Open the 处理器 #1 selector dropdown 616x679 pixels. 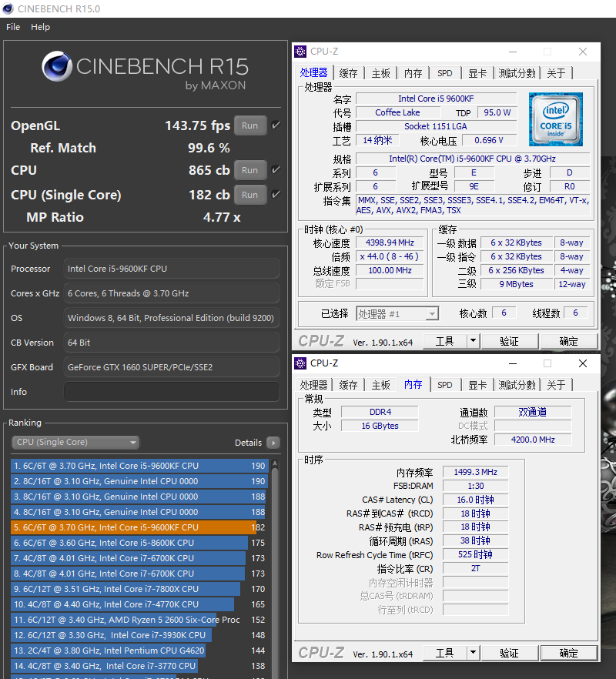tap(432, 313)
